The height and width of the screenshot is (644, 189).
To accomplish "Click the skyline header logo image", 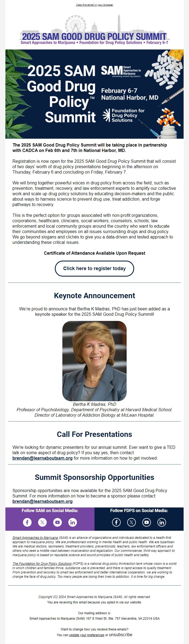I will (x=94, y=30).
